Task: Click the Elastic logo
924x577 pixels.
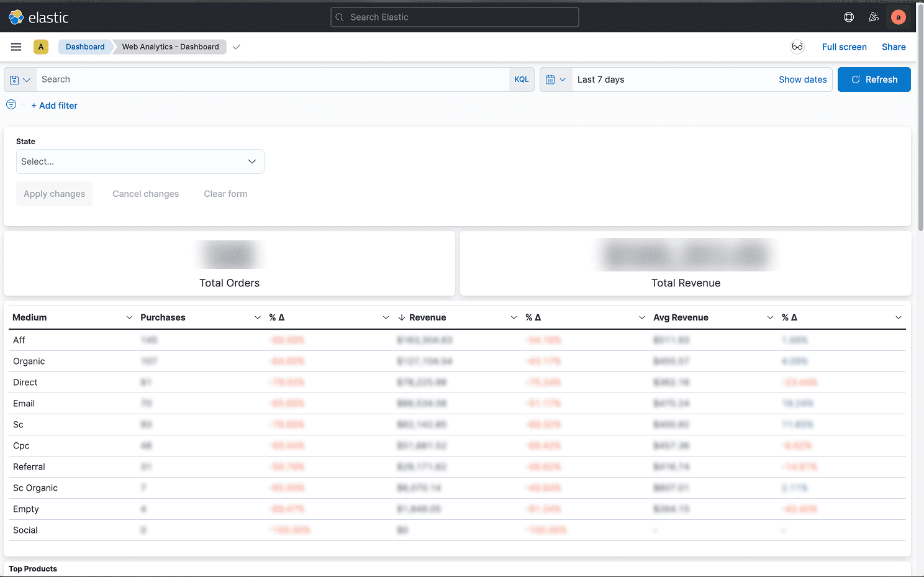Action: click(x=38, y=17)
